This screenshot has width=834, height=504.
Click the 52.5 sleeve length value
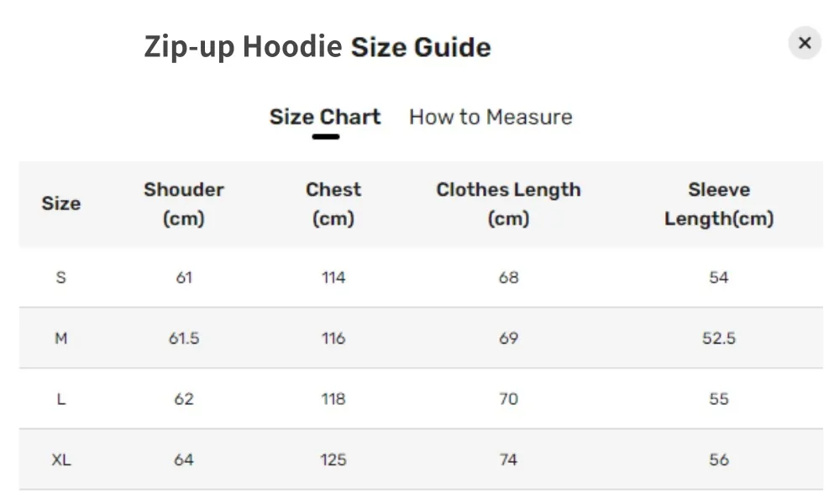[x=719, y=338]
